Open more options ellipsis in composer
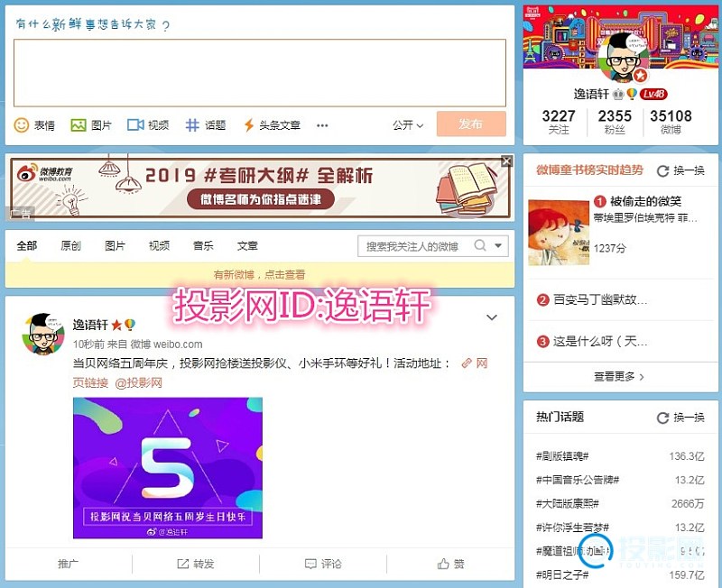 (x=322, y=125)
